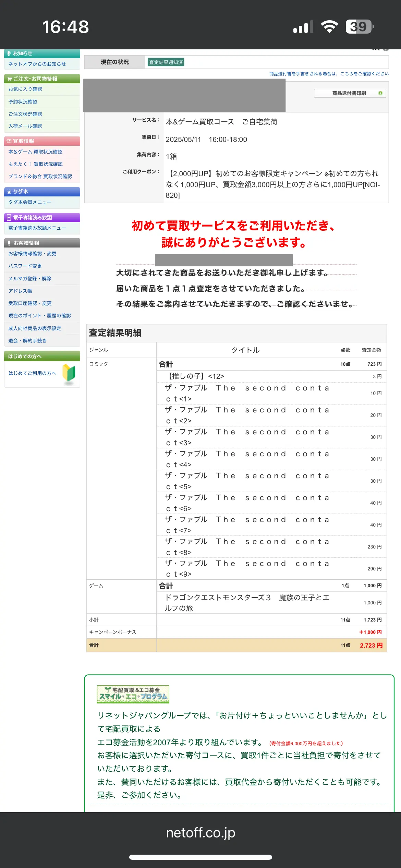Click 商品送付書印刷 button
The height and width of the screenshot is (868, 401).
coord(350,93)
